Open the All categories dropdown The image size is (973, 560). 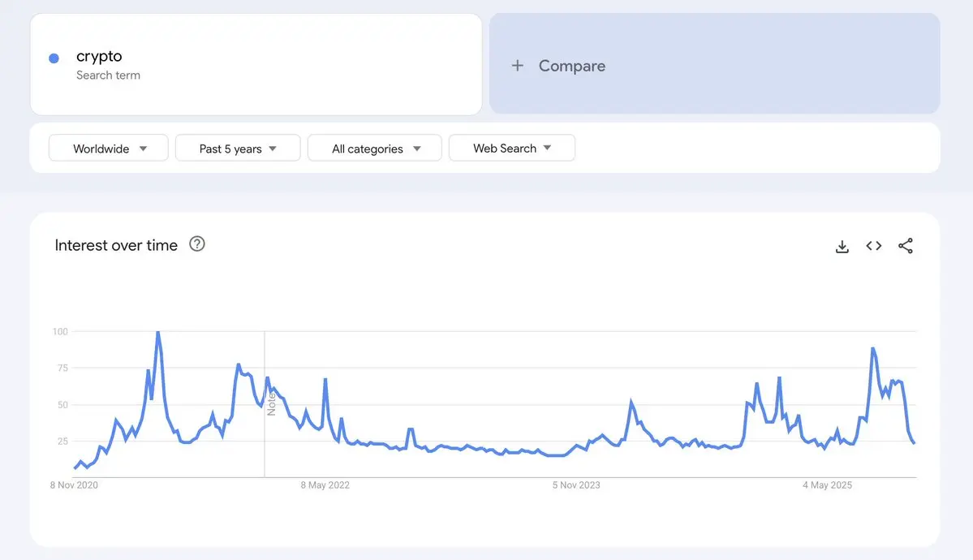[x=375, y=149]
